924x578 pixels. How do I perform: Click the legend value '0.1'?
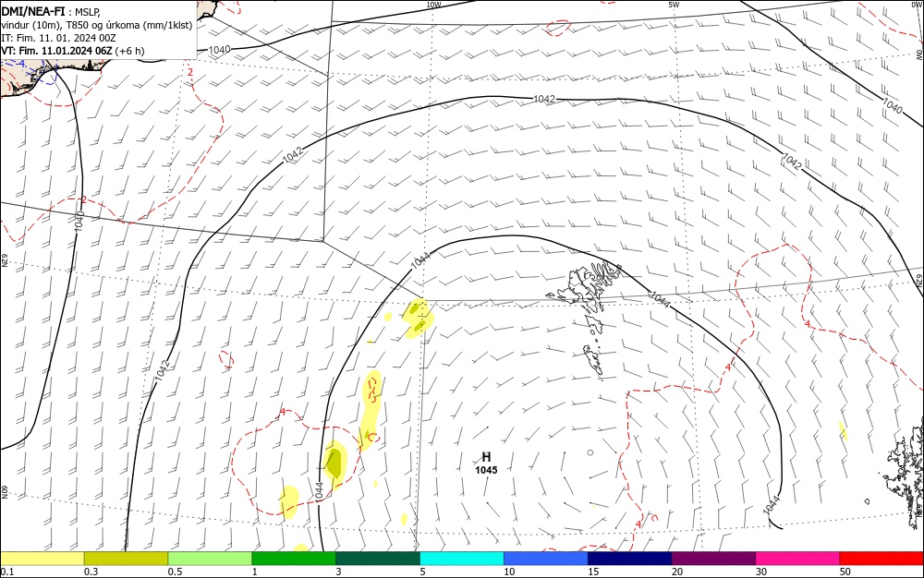point(6,572)
